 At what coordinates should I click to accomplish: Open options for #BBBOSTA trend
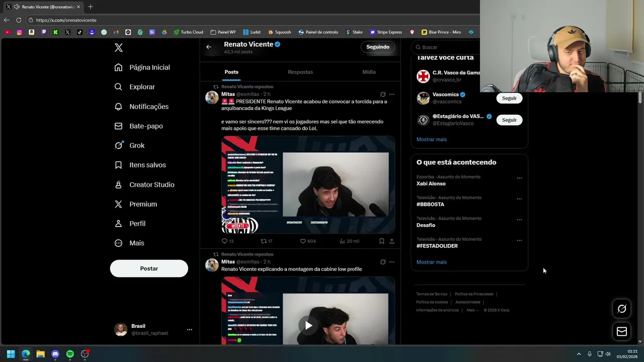(519, 199)
